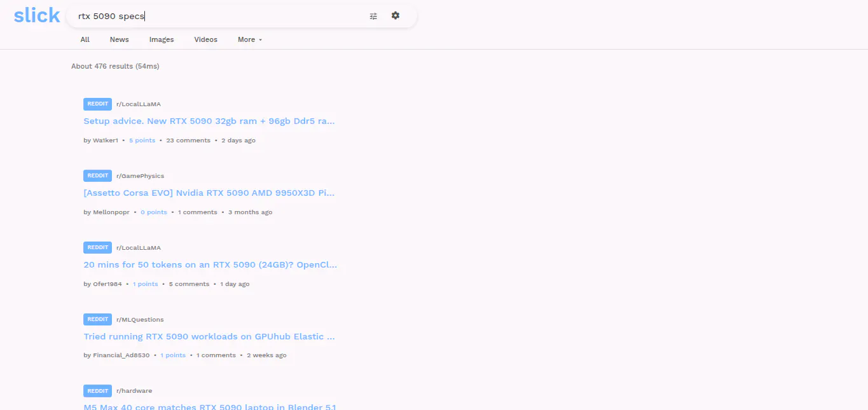
Task: Click the 0 points link by Mellonpopr
Action: coord(154,212)
